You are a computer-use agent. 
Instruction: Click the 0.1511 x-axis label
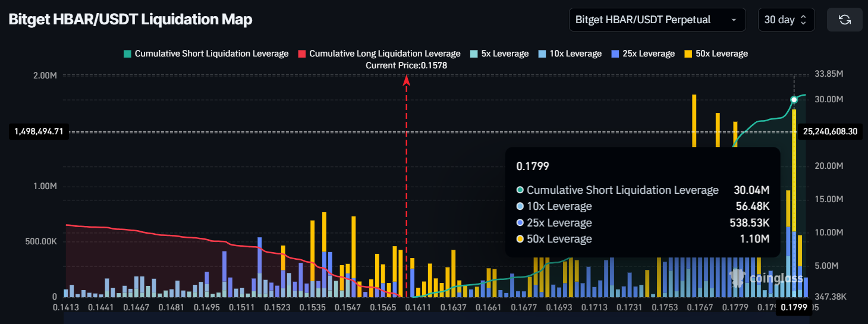(242, 307)
